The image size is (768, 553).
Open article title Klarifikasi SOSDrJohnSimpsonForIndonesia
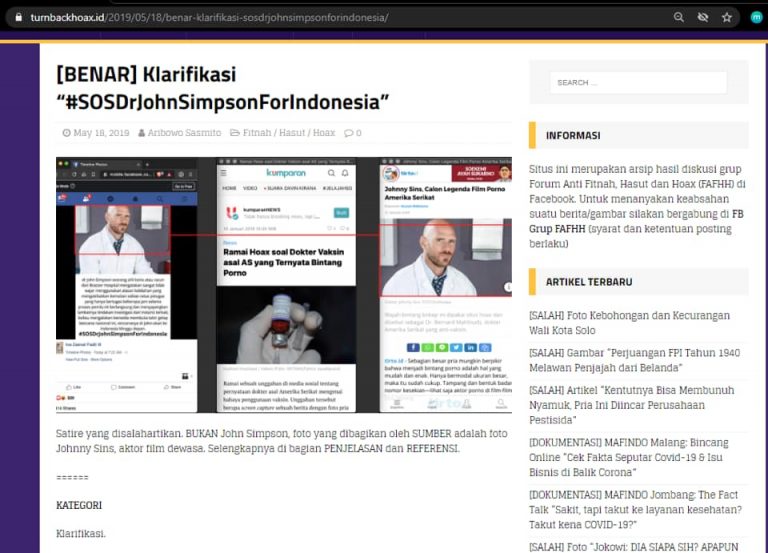point(222,88)
